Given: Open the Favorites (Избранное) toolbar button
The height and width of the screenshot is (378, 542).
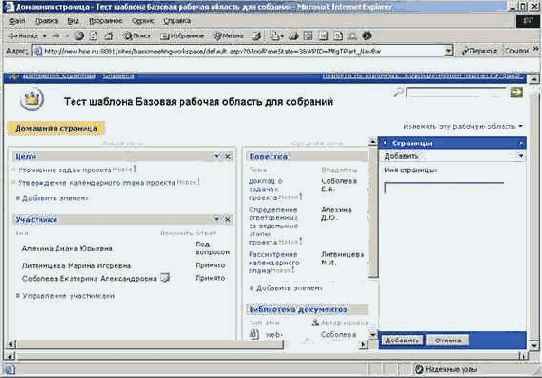Looking at the screenshot, I should (182, 36).
